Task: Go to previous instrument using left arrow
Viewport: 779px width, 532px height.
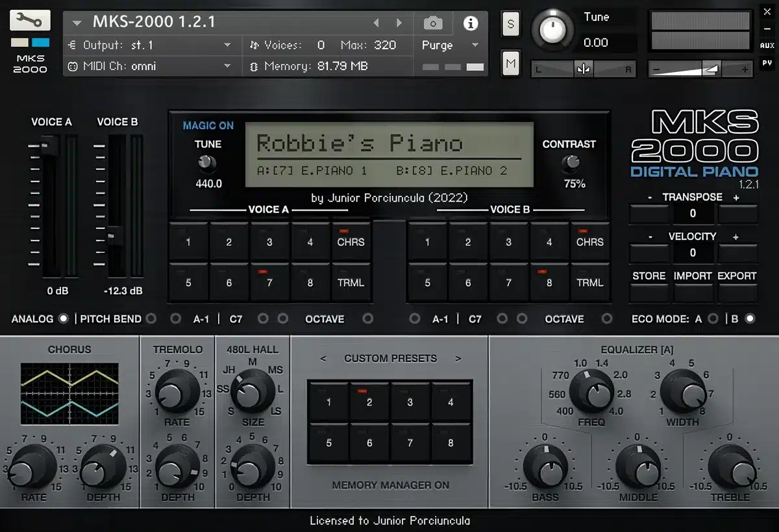Action: (376, 23)
